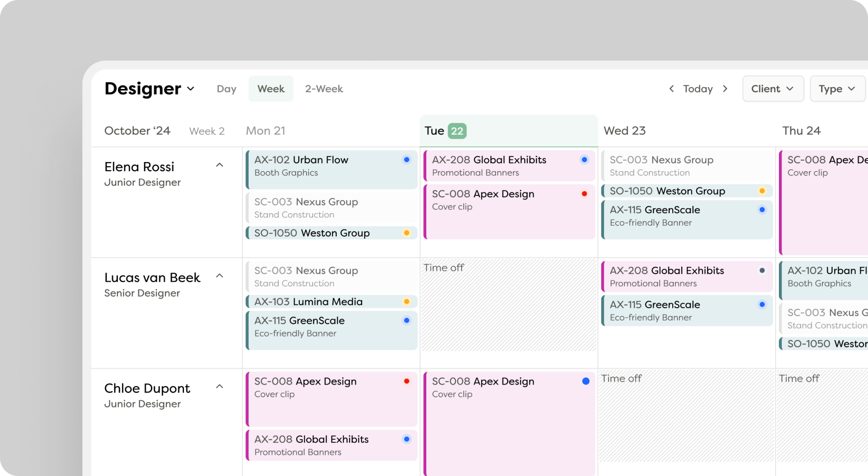Click orange dot on AX-103 Lumina Media
The image size is (868, 476).
click(407, 302)
